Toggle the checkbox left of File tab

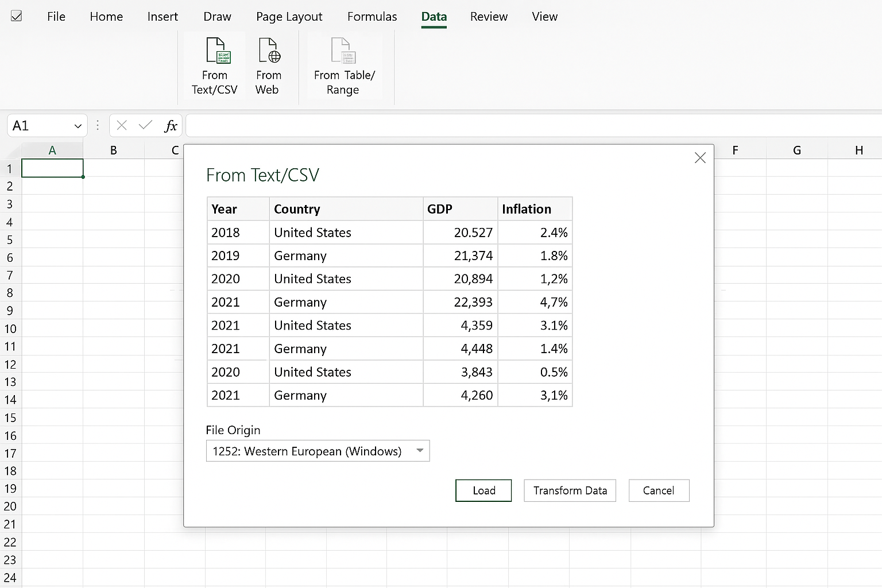(17, 16)
